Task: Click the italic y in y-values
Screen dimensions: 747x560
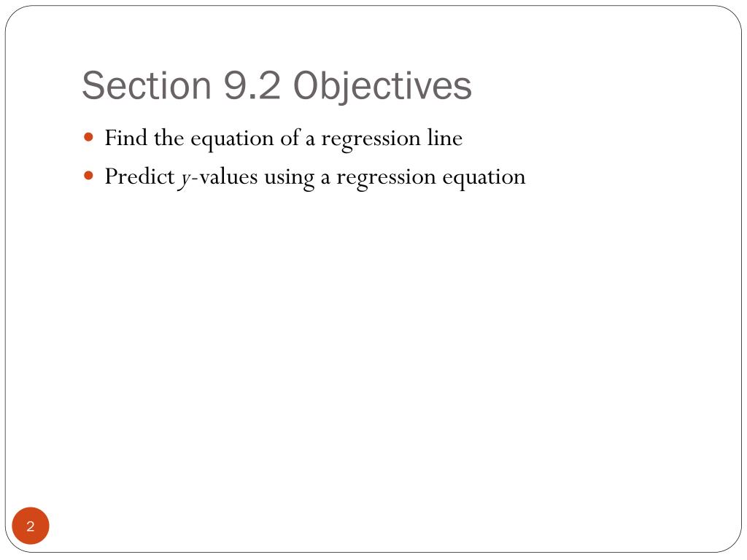Action: click(185, 179)
